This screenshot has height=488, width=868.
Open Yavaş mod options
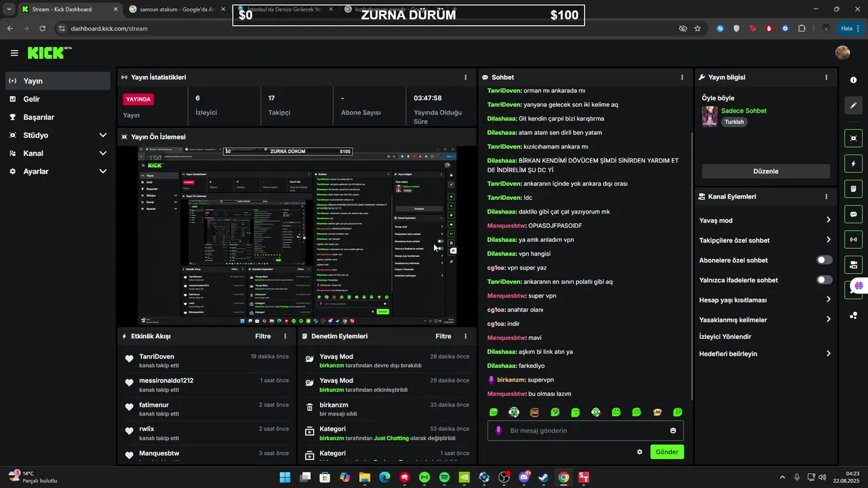[x=766, y=220]
